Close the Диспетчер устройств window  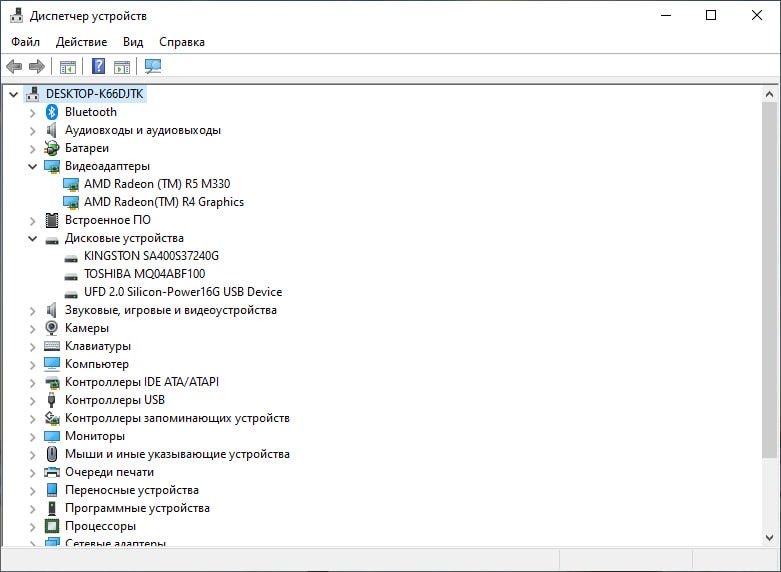[757, 15]
